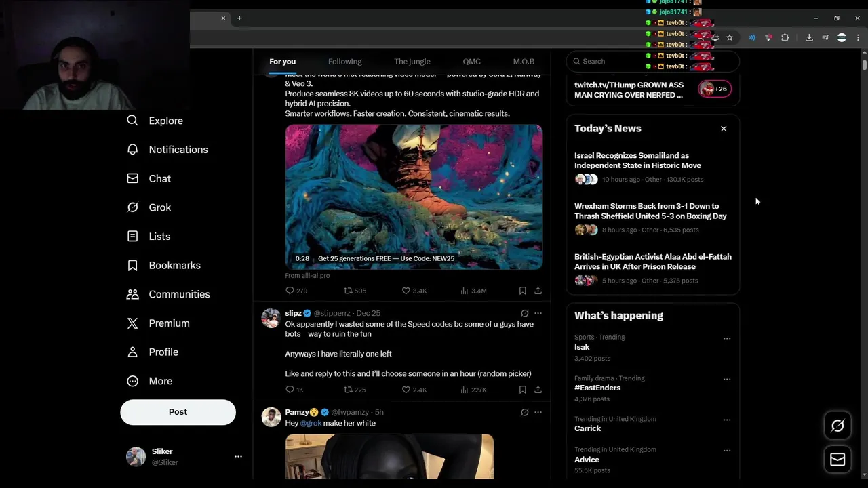Switch to the M.O.B tab
Screen dimensions: 868x488
tap(524, 62)
